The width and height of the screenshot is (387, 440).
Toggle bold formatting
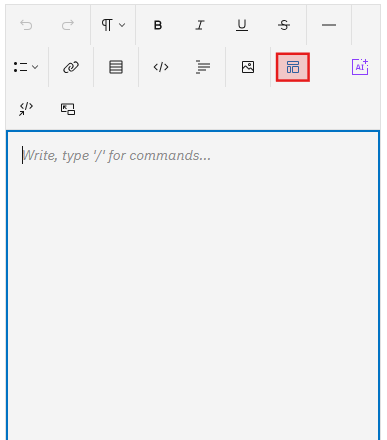158,25
